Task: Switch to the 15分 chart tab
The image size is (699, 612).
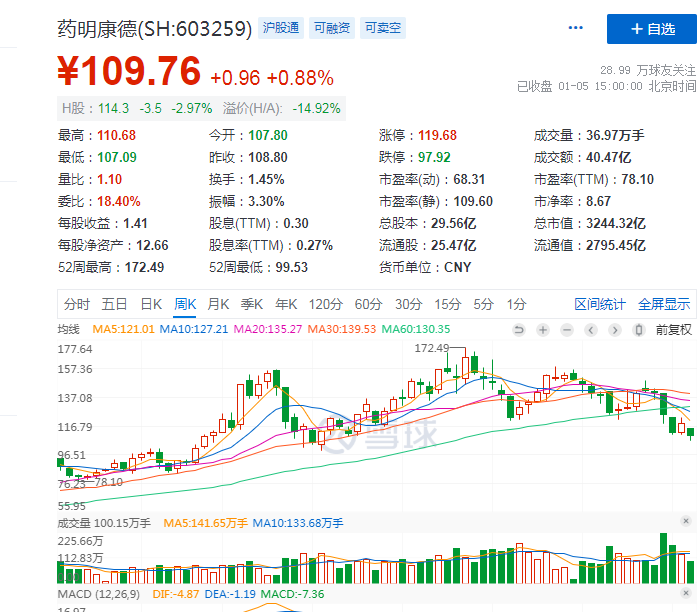Action: pos(448,304)
